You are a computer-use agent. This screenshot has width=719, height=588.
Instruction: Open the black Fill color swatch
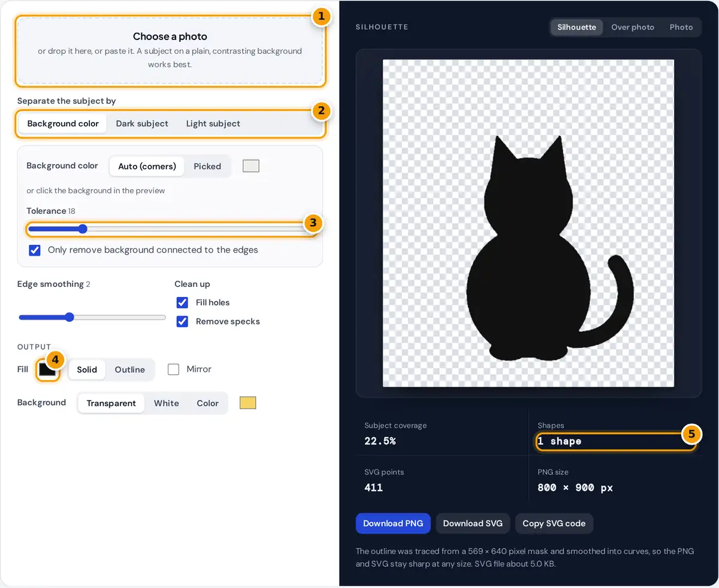click(x=47, y=369)
